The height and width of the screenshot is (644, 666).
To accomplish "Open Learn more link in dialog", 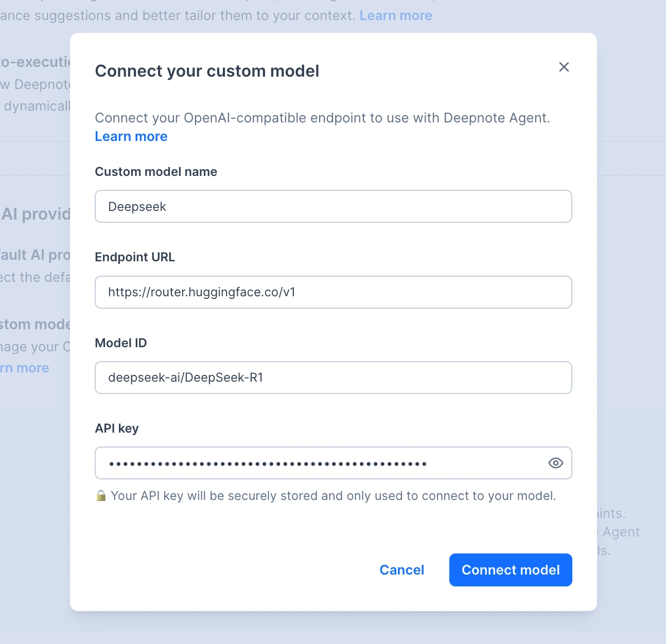I will point(131,136).
